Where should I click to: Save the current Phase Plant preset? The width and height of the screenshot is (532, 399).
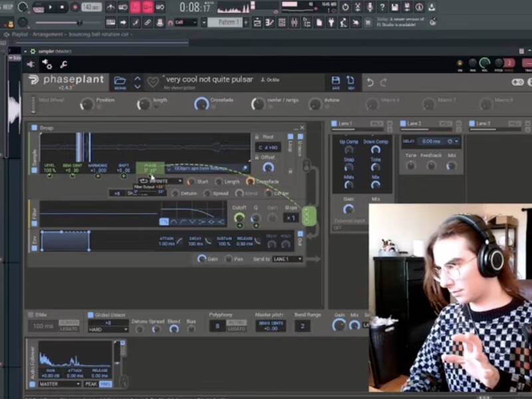(x=336, y=81)
